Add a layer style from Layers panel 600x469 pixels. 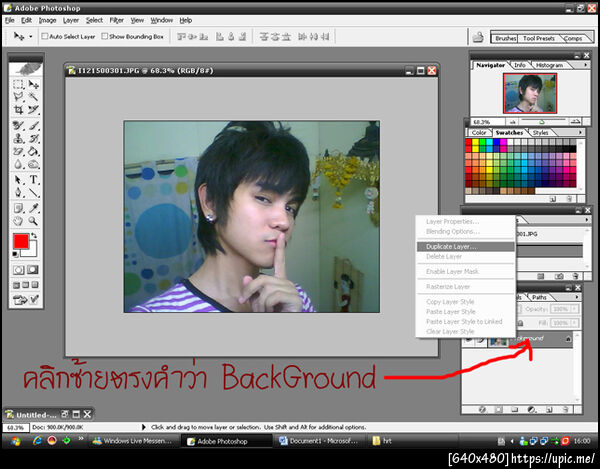point(483,410)
